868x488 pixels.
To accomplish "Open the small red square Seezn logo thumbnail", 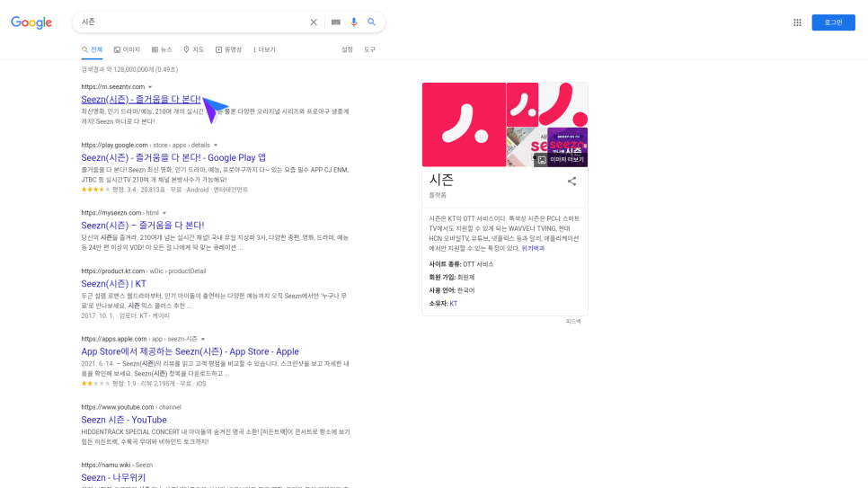I will pyautogui.click(x=522, y=104).
